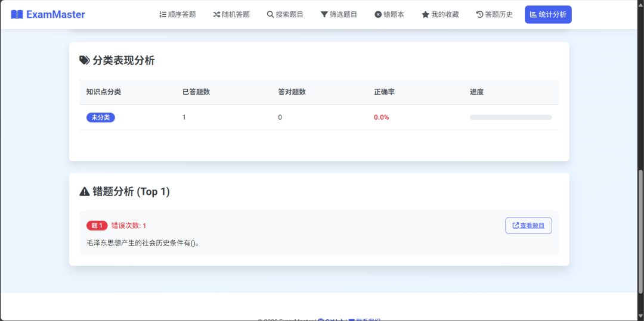Screen dimensions: 644x321
Task: Click the 正确率 column header
Action: tap(385, 92)
